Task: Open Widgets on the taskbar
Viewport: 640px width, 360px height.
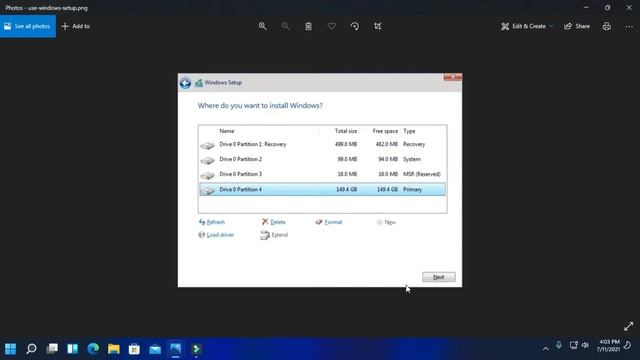Action: pyautogui.click(x=73, y=349)
